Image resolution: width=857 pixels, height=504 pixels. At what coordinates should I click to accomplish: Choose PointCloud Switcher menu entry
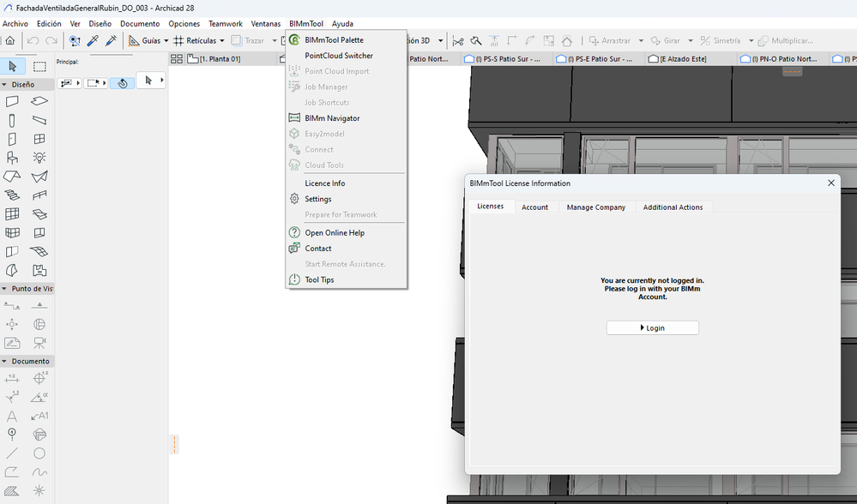(347, 56)
